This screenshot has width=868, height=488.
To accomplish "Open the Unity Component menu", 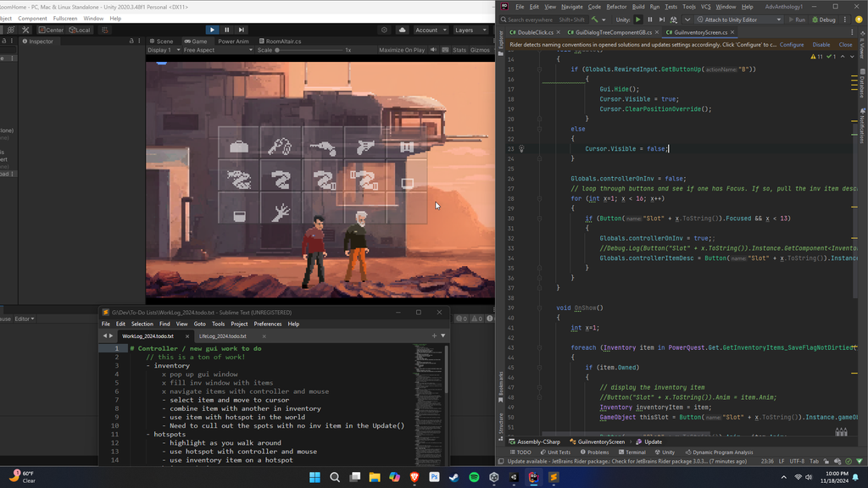I will [x=32, y=19].
